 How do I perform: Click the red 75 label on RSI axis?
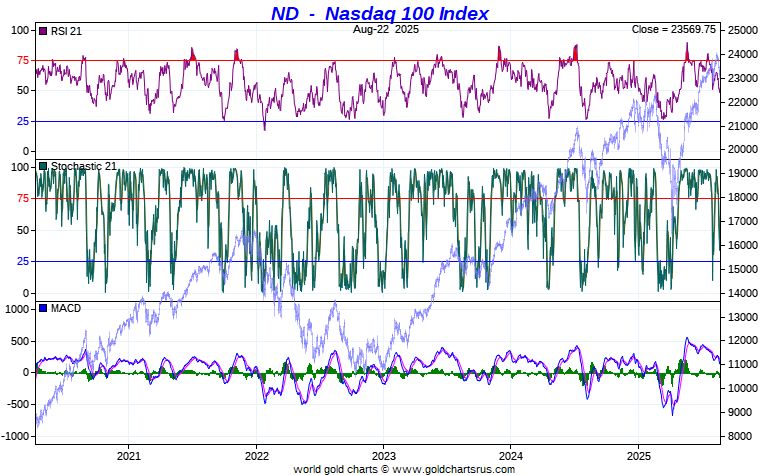point(23,61)
